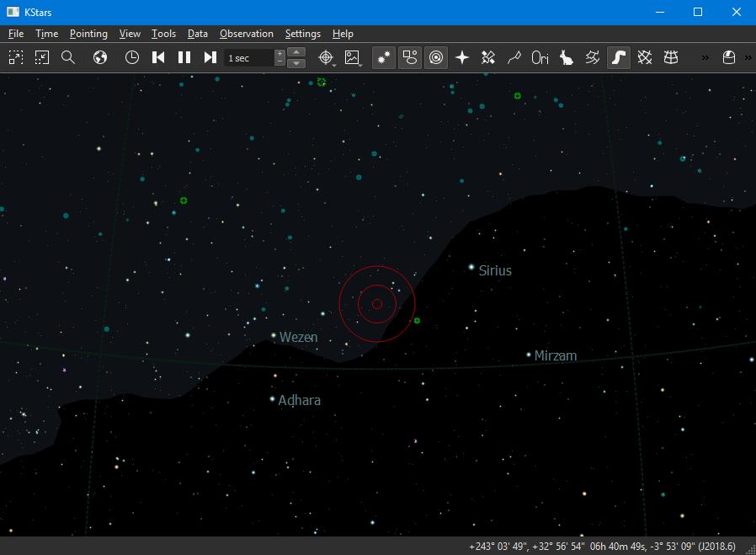Image resolution: width=756 pixels, height=555 pixels.
Task: Open the Help menu
Action: tap(343, 34)
